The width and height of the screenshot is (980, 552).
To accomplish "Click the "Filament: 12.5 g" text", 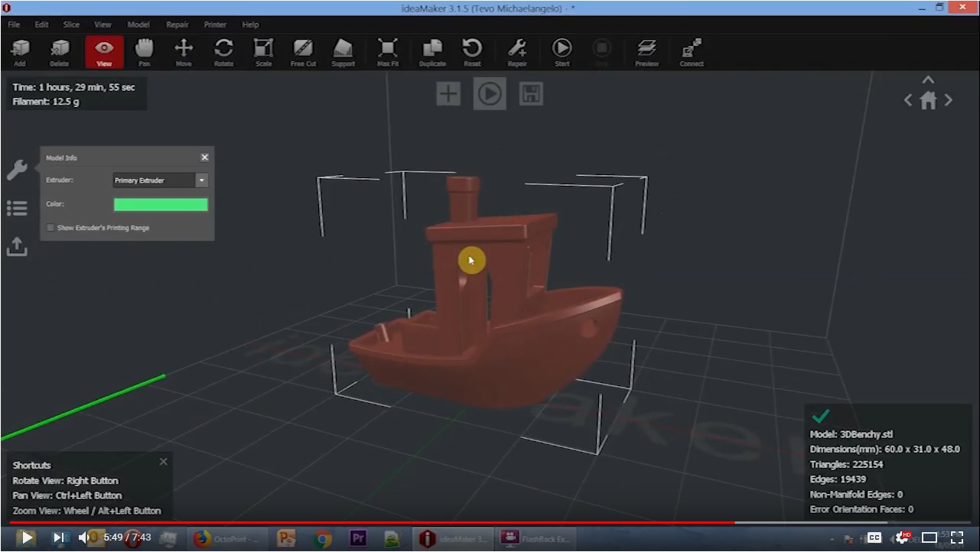I will 46,102.
